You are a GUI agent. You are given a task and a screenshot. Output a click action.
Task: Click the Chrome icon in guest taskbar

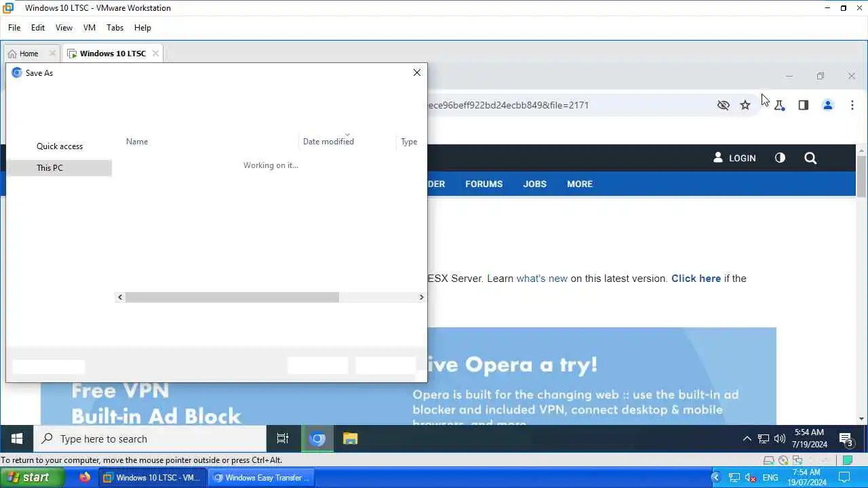pos(317,439)
